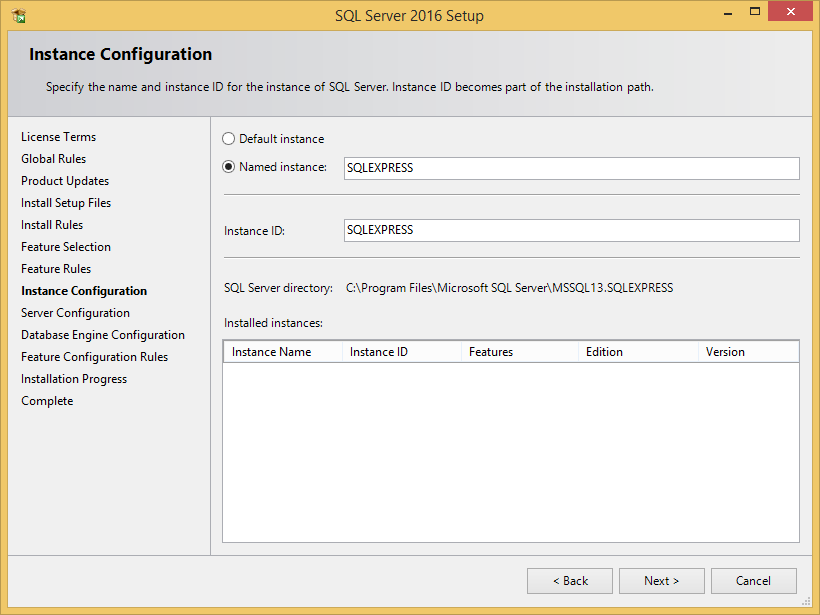The width and height of the screenshot is (820, 615).
Task: Select Installation Progress step in sidebar
Action: pyautogui.click(x=74, y=379)
